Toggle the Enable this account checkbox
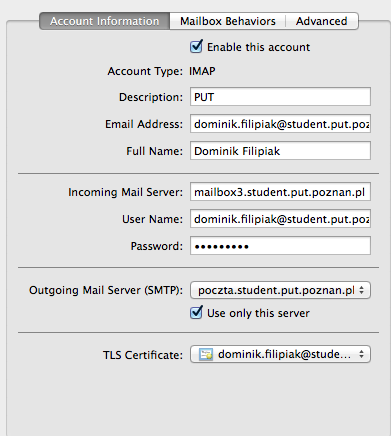 coord(196,46)
